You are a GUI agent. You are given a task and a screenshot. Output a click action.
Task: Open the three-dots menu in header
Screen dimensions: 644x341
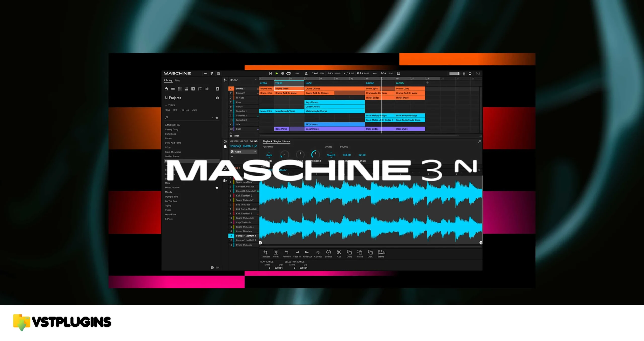tap(205, 74)
